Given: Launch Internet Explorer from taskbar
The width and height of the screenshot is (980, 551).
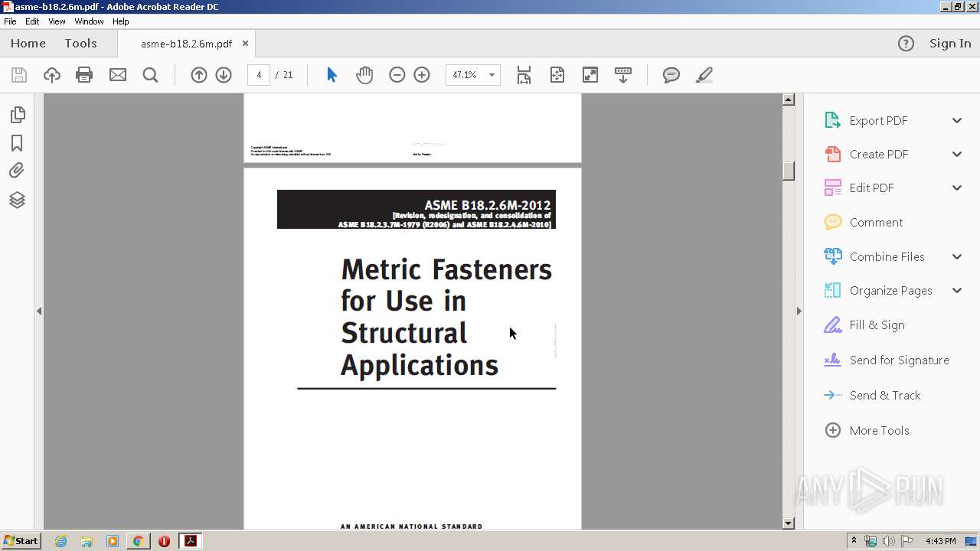Looking at the screenshot, I should [60, 541].
